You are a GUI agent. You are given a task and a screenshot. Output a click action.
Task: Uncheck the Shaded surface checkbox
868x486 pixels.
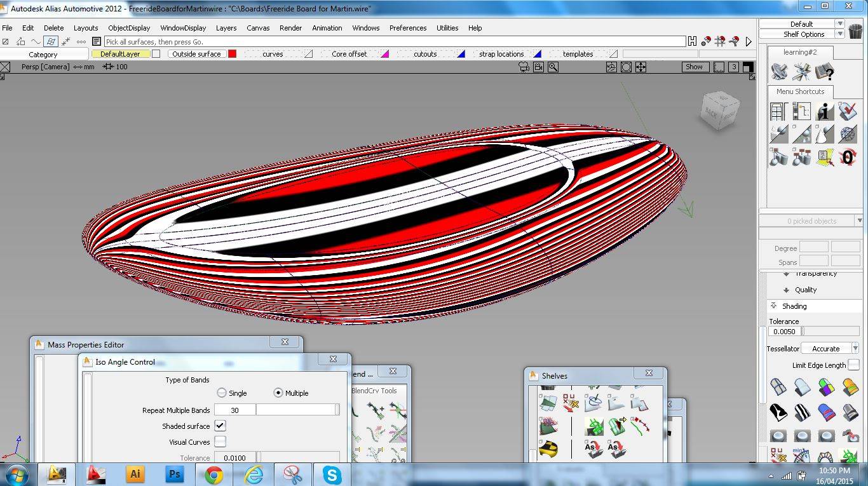(220, 426)
